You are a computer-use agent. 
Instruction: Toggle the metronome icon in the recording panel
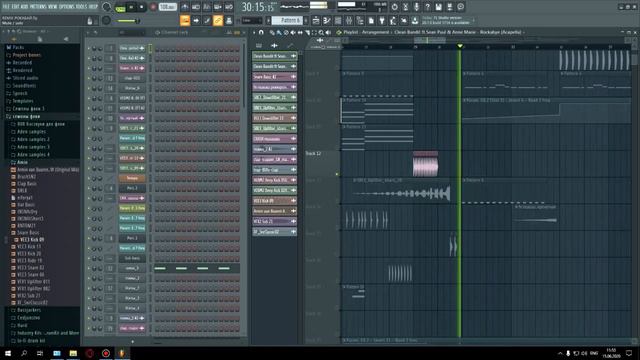(185, 7)
